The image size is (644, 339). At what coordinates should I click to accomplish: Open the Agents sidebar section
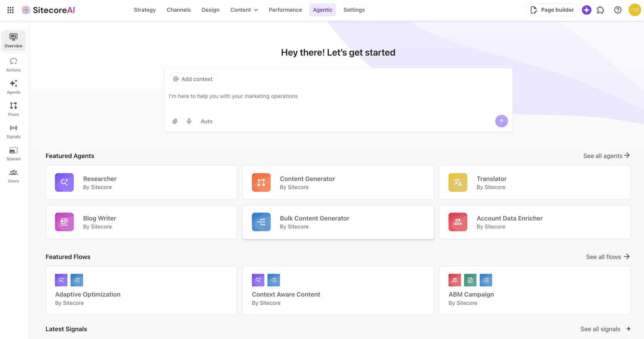click(13, 87)
